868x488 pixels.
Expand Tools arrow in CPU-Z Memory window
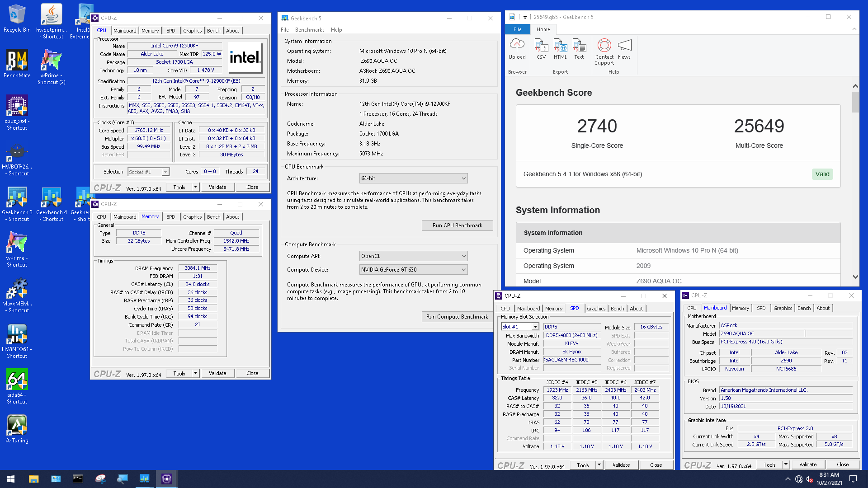coord(195,373)
